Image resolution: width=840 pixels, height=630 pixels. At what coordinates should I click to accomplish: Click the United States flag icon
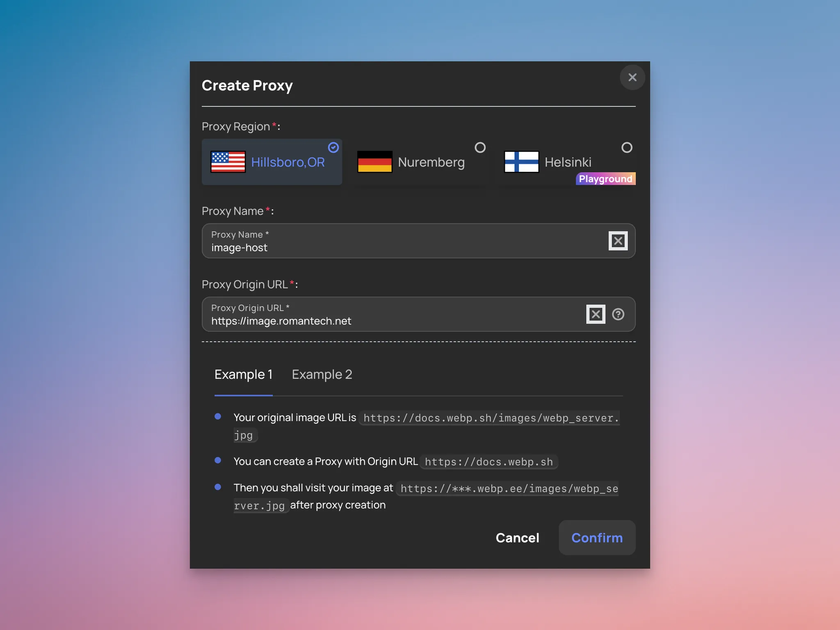pos(228,162)
